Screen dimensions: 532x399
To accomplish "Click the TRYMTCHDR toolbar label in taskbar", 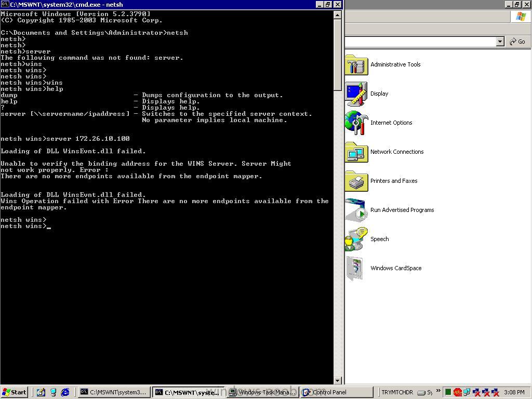I will 397,392.
